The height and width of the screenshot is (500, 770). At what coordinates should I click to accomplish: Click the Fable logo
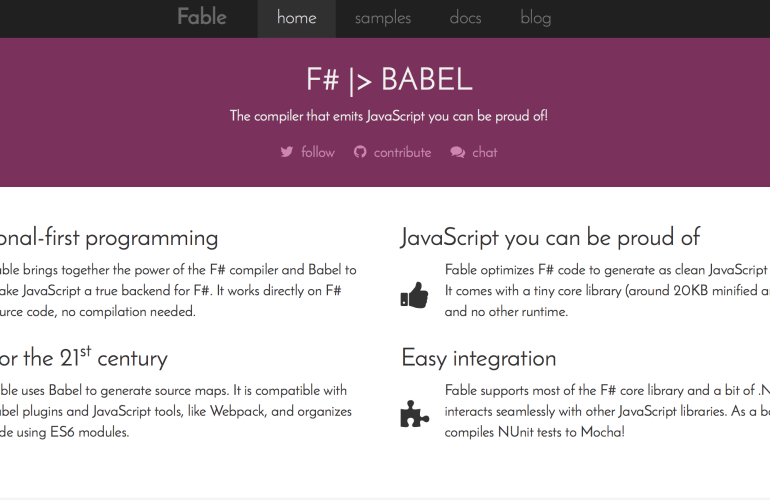pos(202,17)
